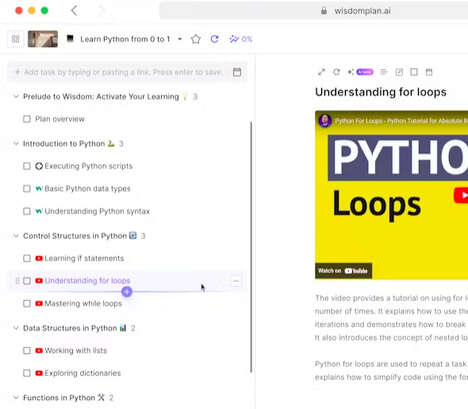Open the 0% progress indicator
468x409 pixels.
click(x=241, y=39)
